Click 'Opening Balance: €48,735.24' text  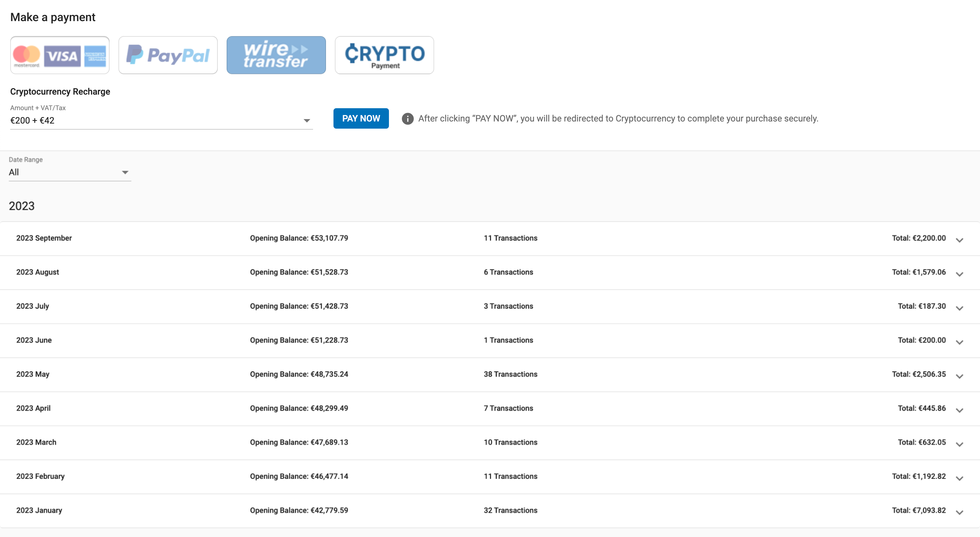coord(299,374)
